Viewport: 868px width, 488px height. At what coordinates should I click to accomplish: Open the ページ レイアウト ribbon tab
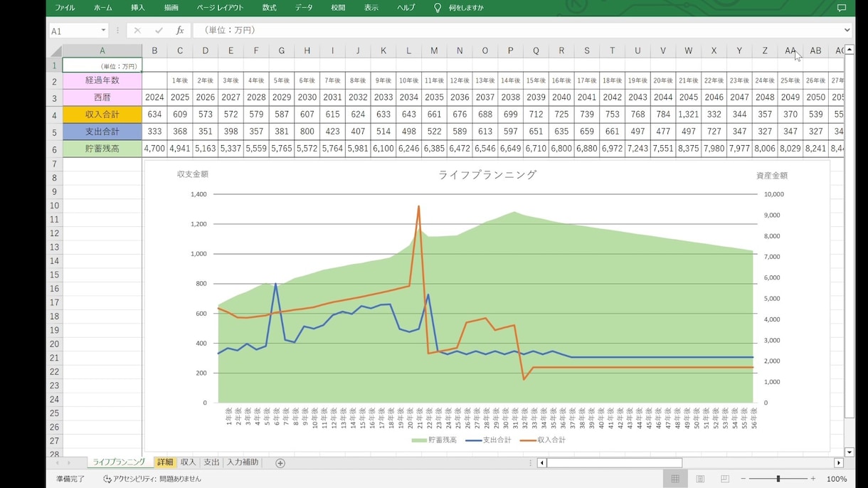(x=220, y=8)
